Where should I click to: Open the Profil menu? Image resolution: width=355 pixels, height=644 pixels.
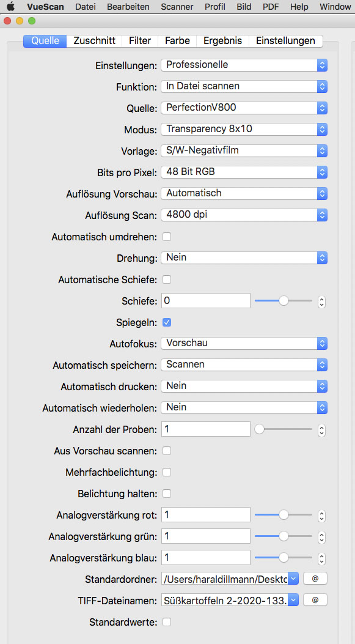[215, 7]
